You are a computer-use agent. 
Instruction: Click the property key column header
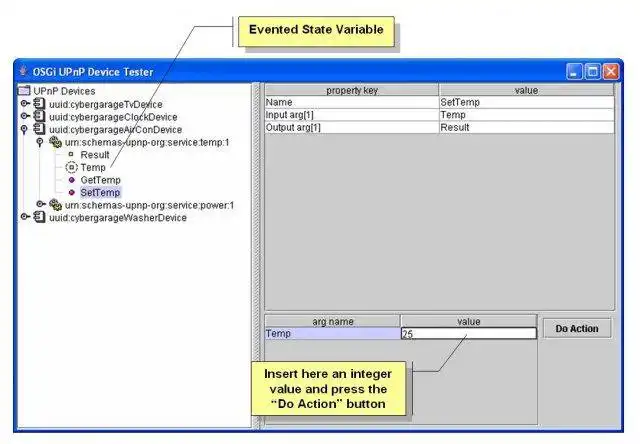coord(352,90)
